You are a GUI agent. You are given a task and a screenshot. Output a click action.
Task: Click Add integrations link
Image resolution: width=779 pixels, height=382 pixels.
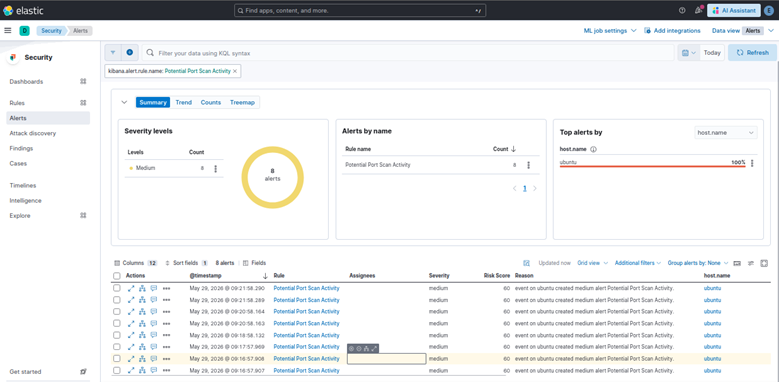[672, 31]
